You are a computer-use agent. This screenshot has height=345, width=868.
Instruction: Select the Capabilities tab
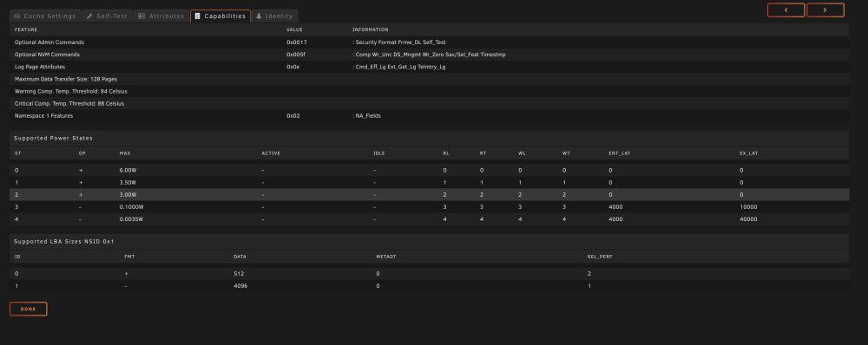pyautogui.click(x=220, y=16)
